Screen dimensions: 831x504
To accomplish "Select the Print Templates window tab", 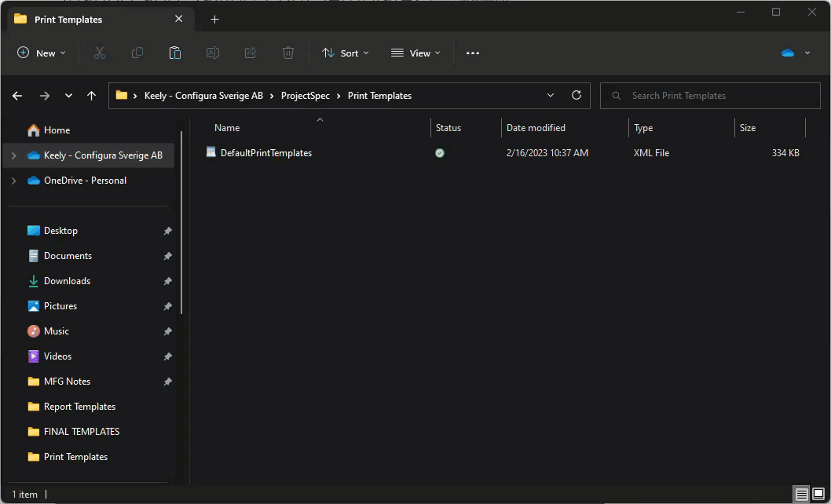I will click(101, 20).
